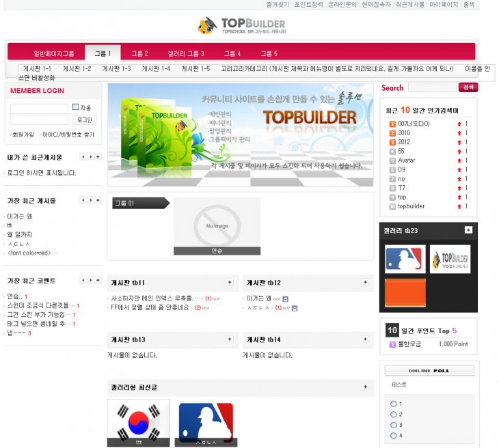Image resolution: width=499 pixels, height=448 pixels.
Task: Open 아이디/비밀번호 찾기 link
Action: click(x=68, y=135)
